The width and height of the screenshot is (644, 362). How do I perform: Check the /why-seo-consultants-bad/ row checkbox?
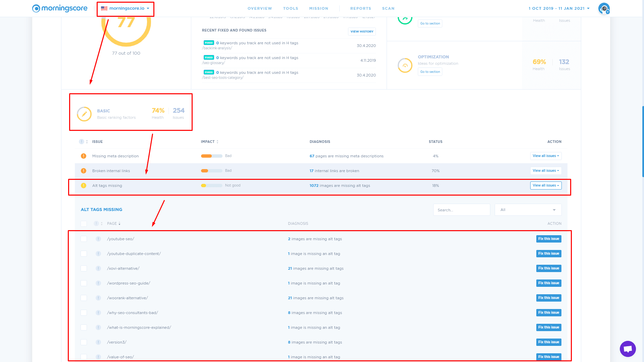[x=84, y=313]
